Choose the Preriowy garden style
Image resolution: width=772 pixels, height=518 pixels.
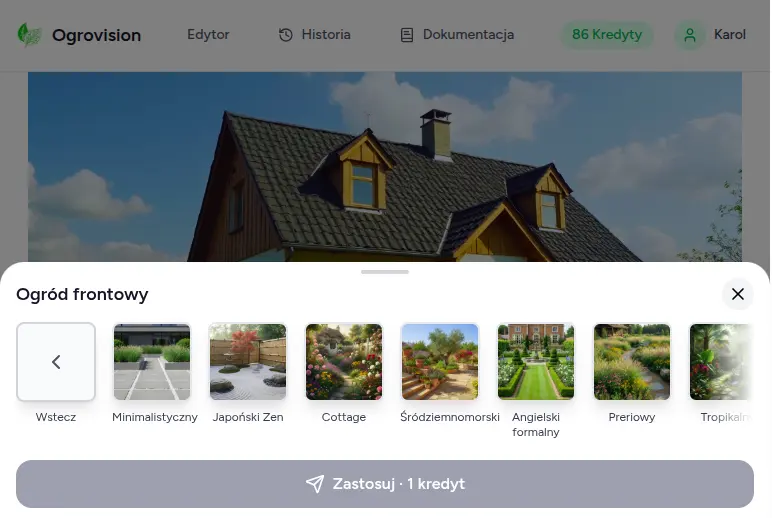(x=632, y=362)
